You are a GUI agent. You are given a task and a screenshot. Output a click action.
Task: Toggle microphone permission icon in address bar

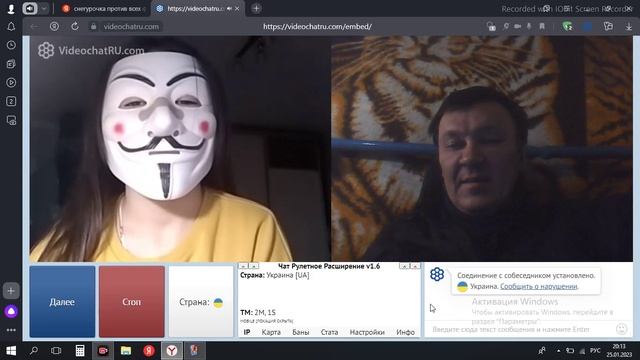pos(529,27)
